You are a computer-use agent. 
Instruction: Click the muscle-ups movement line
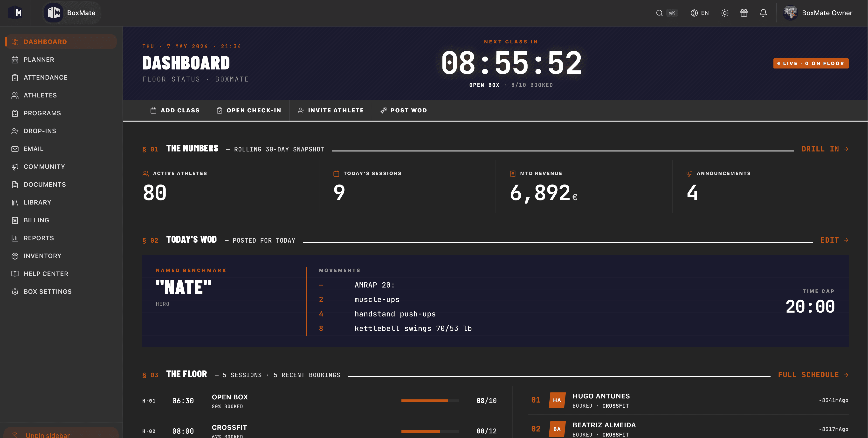click(377, 300)
